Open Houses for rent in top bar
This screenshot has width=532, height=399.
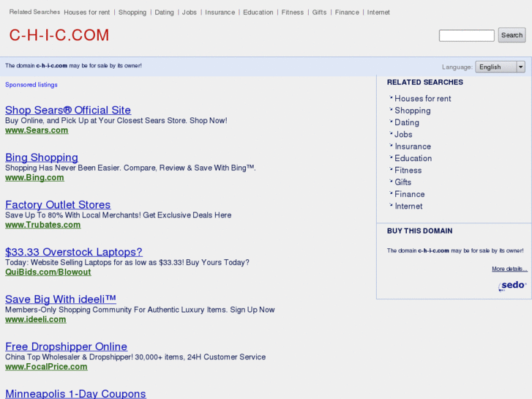87,12
